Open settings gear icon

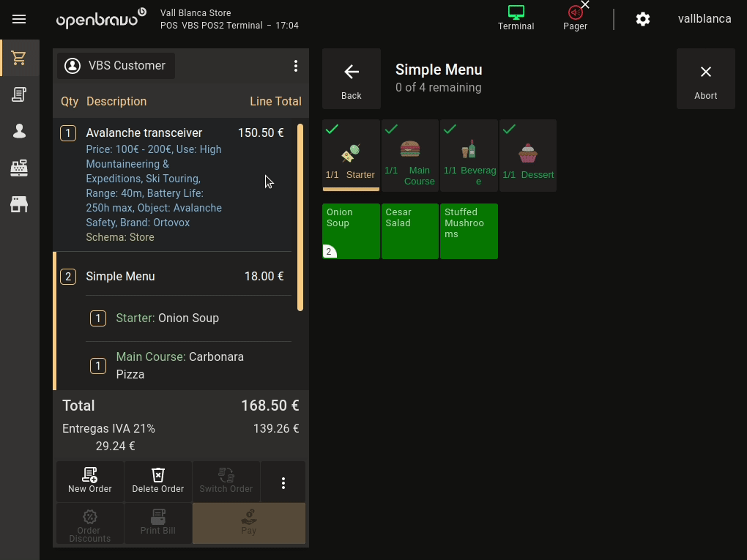(642, 19)
